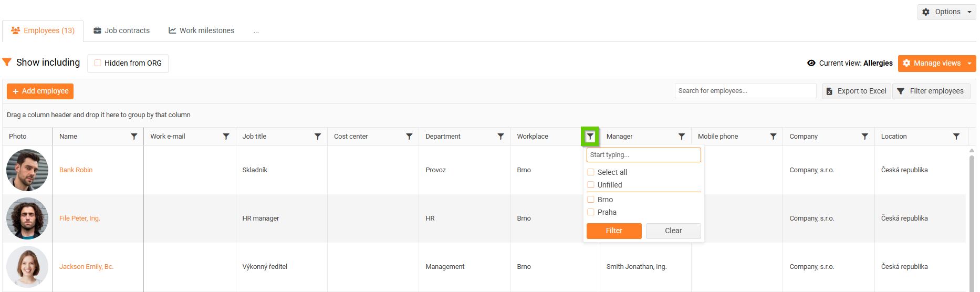Click the Name column filter icon
The image size is (980, 292).
[x=134, y=137]
